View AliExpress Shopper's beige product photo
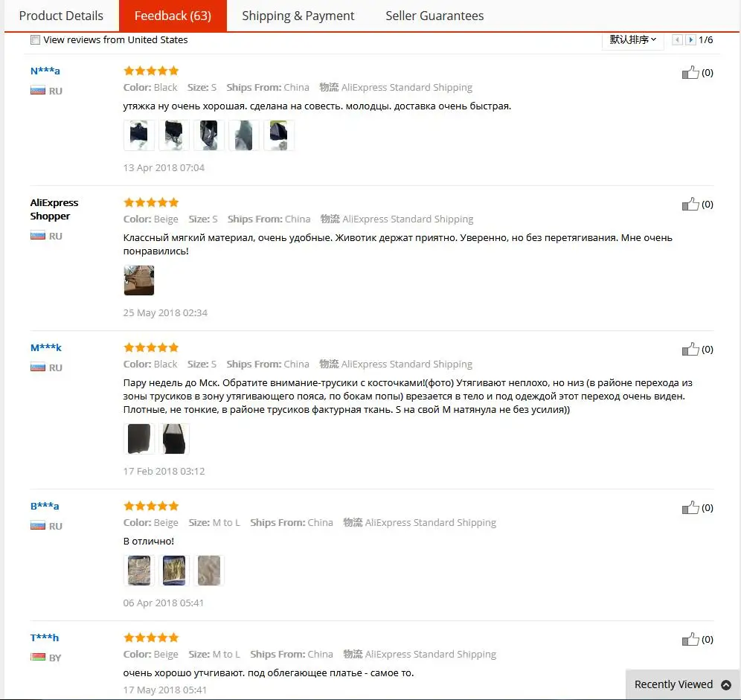Screen dimensions: 741x700 [x=139, y=280]
